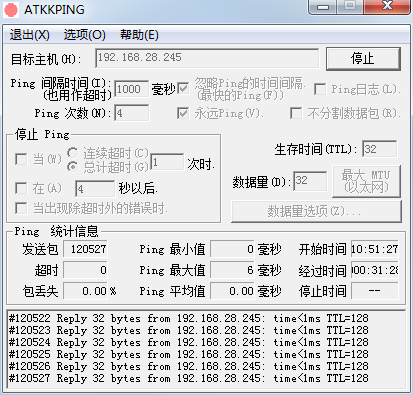Select the 总计超时(G) radio button
413x395 pixels.
pos(72,167)
